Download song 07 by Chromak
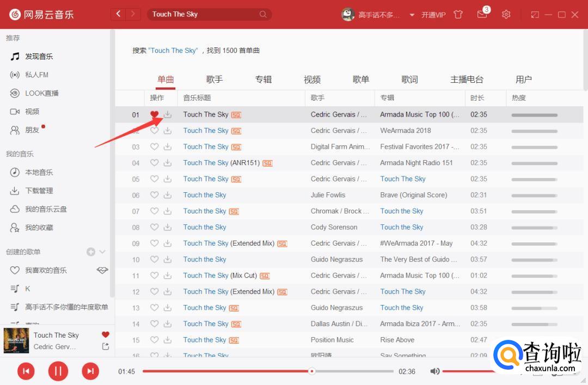Image resolution: width=588 pixels, height=385 pixels. pyautogui.click(x=168, y=211)
